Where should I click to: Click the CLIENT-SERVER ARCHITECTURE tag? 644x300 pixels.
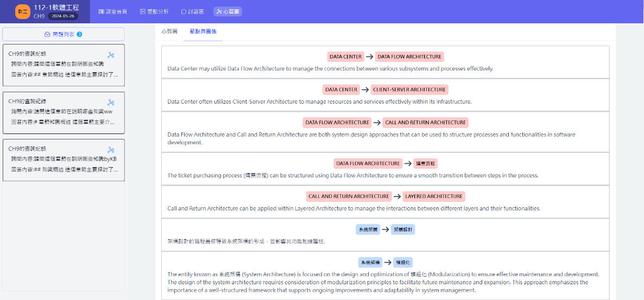coord(409,90)
